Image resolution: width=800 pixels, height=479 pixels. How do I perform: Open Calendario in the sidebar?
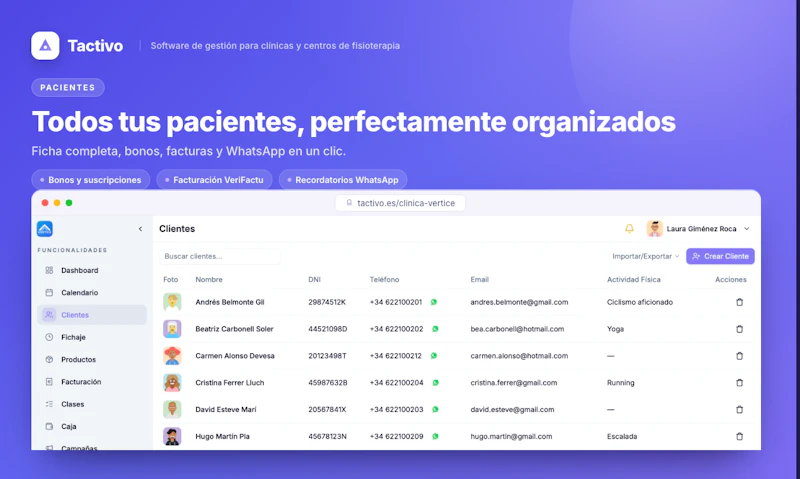tap(92, 293)
